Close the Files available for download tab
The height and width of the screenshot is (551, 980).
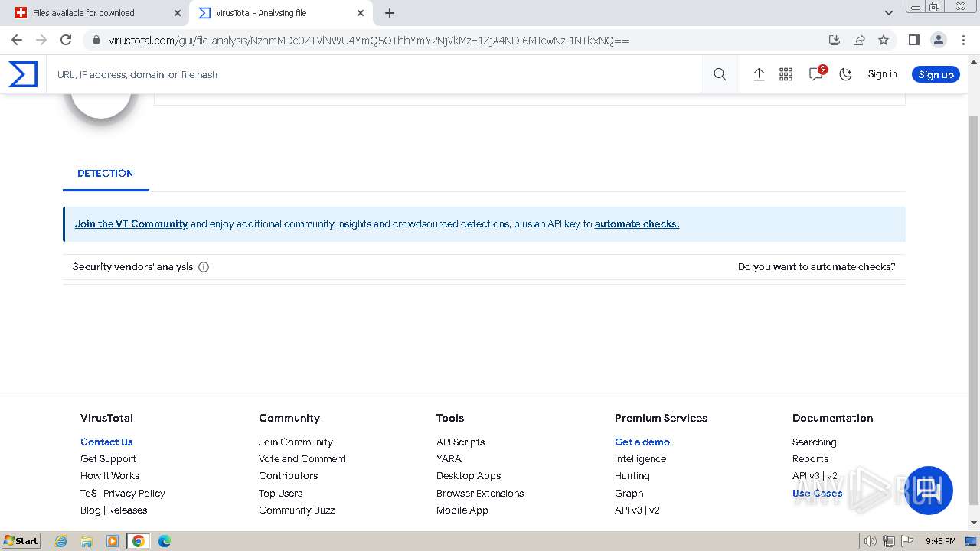coord(178,13)
